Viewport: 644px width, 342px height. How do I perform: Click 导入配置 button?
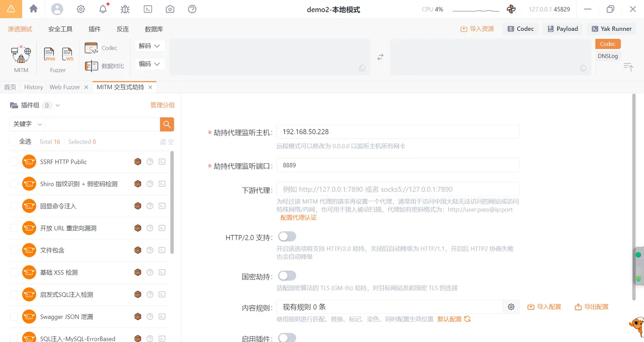coord(544,307)
